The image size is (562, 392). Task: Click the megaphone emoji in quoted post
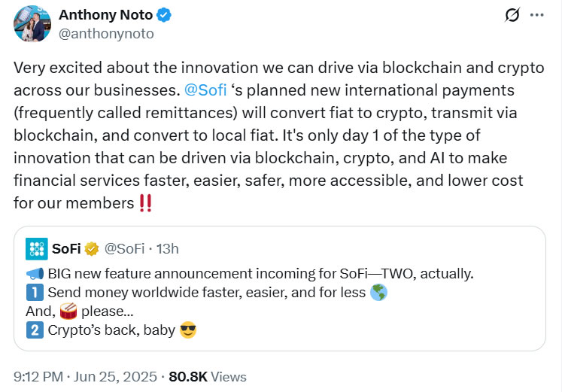click(x=35, y=273)
